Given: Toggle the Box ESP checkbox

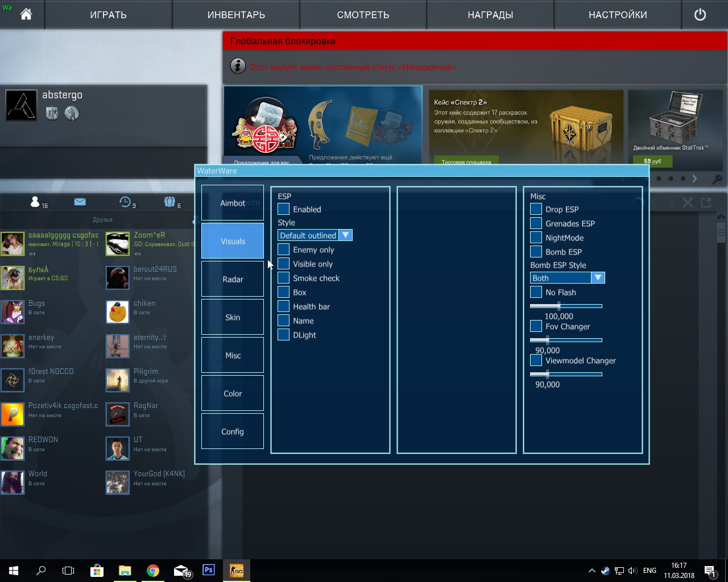Looking at the screenshot, I should tap(283, 292).
